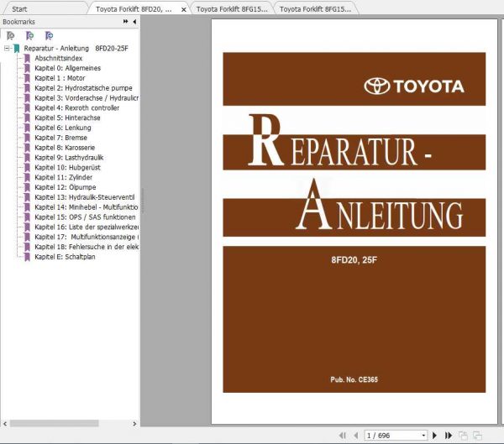Open bookmark Kapitel 9: Lasthydraulik

(69, 158)
